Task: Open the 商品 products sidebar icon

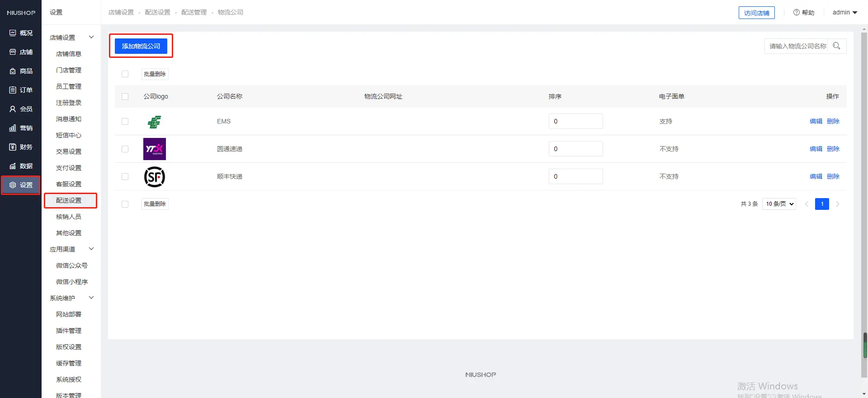Action: tap(13, 71)
